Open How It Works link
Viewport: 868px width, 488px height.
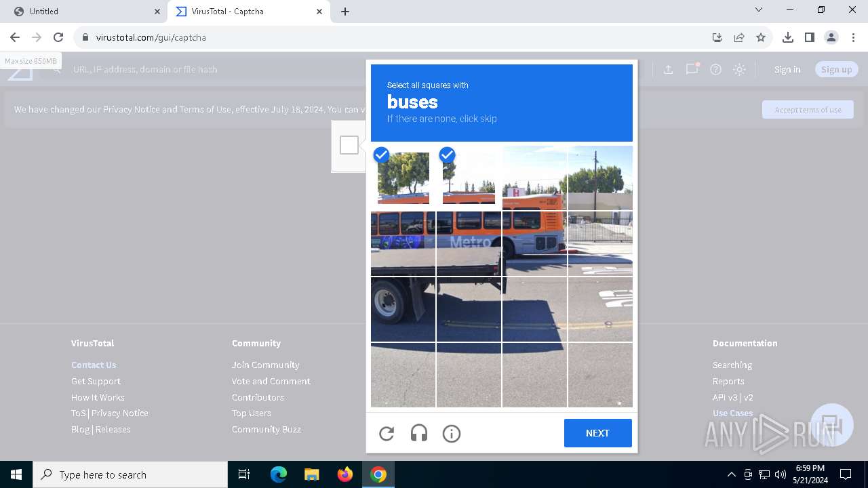click(98, 397)
